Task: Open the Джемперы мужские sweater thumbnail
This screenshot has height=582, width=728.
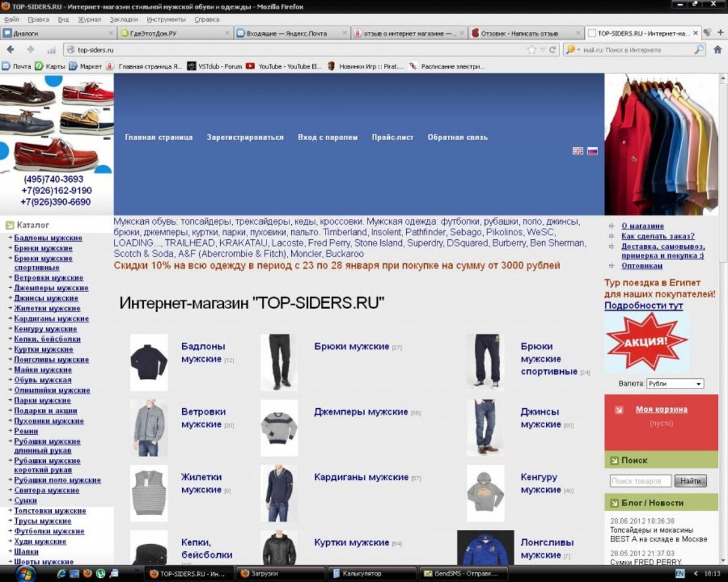Action: (279, 428)
